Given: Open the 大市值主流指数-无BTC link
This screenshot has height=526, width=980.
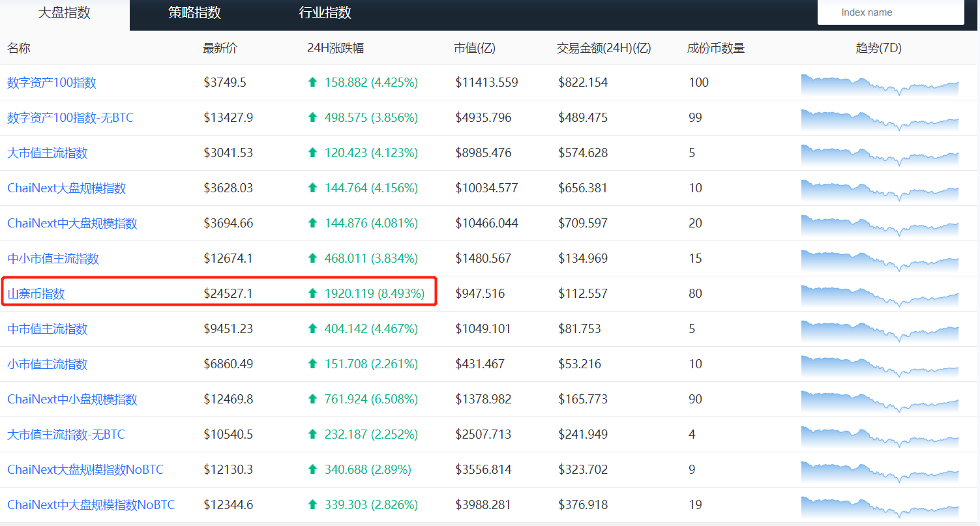Looking at the screenshot, I should click(66, 435).
